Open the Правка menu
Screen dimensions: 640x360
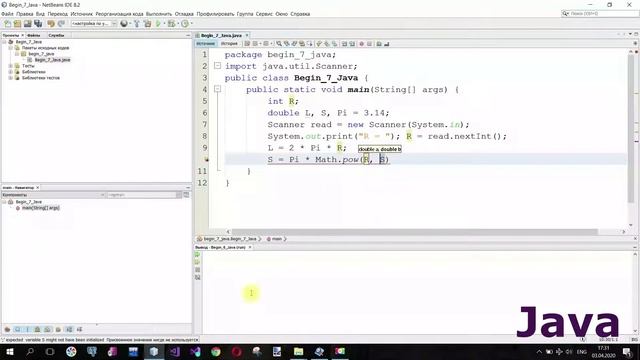(x=24, y=14)
